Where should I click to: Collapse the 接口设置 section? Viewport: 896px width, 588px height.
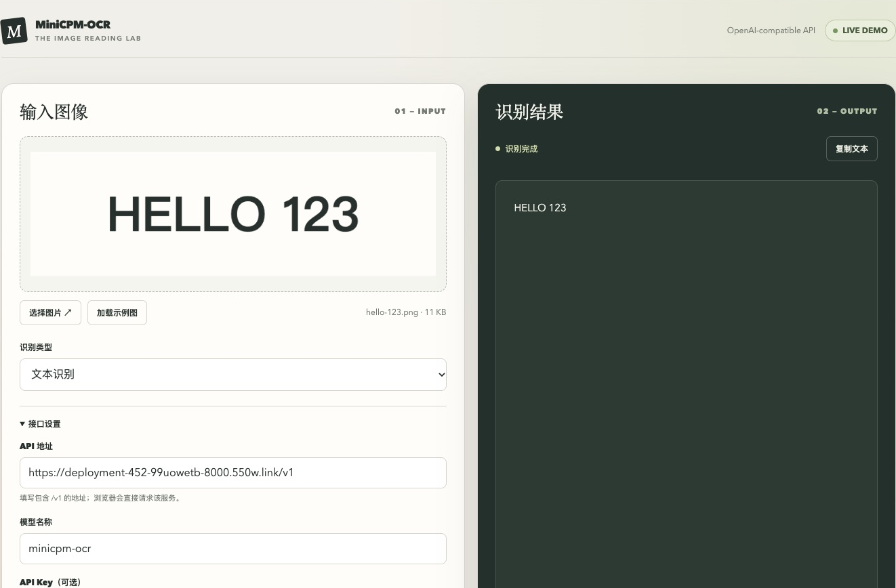41,424
